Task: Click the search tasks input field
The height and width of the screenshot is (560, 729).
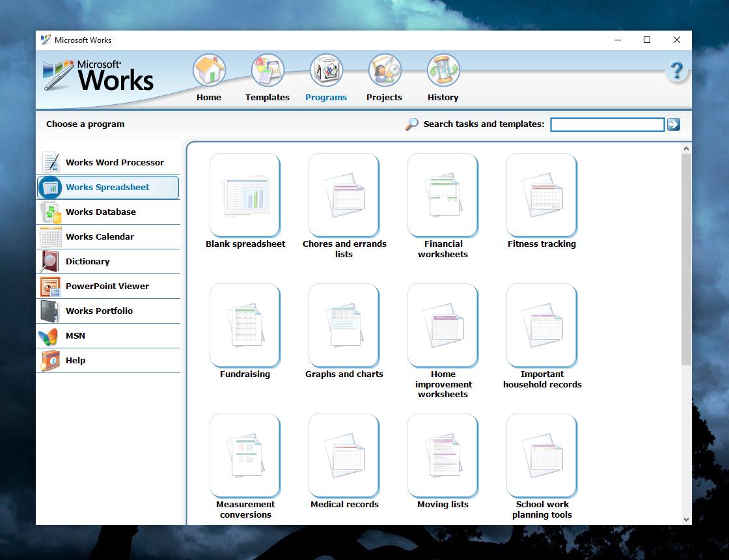Action: click(607, 124)
